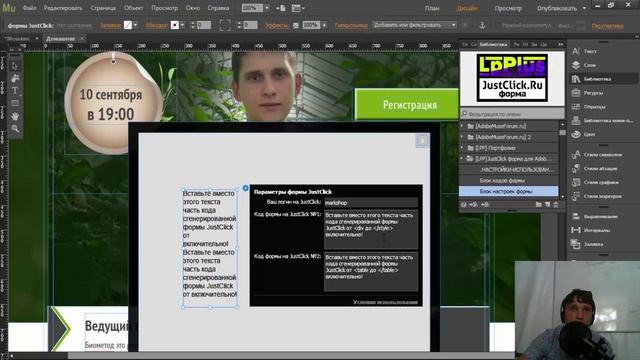Click the 'Код формы №1' text area
The height and width of the screenshot is (360, 640).
tap(371, 229)
